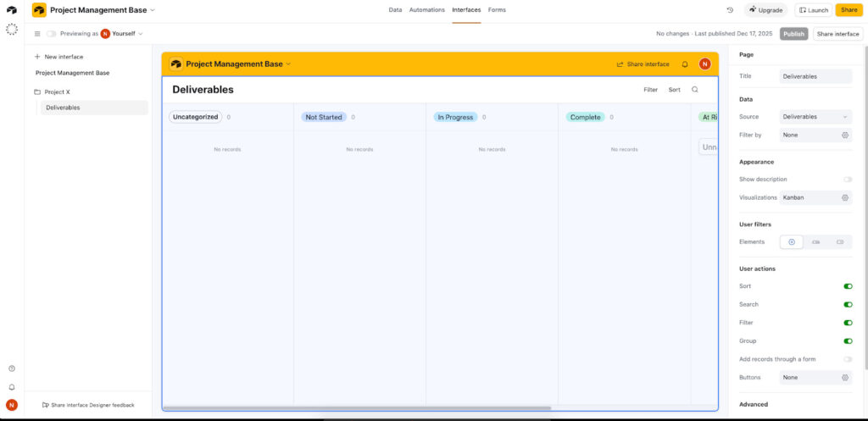The width and height of the screenshot is (868, 421).
Task: Click the Launch button
Action: click(813, 10)
